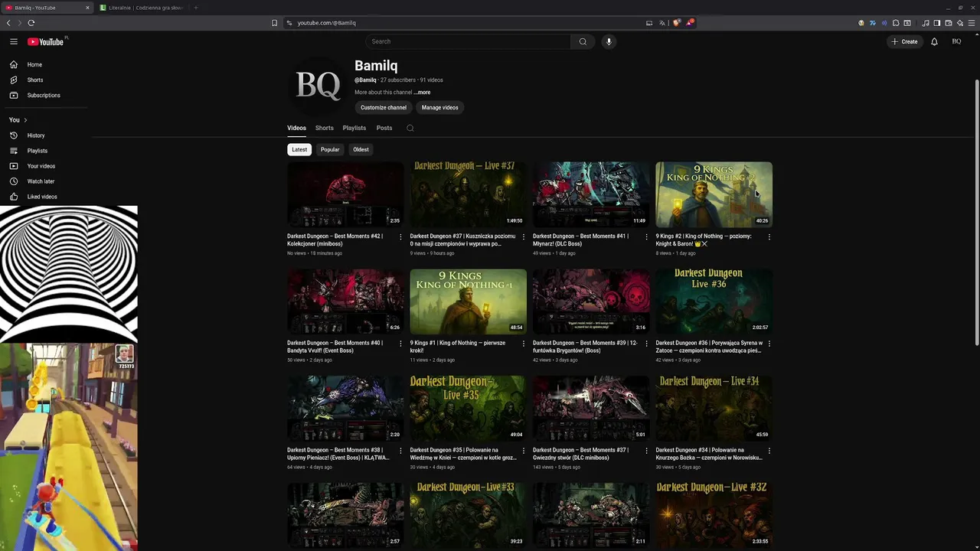Open 9 Kings King of Nothing #1 thumbnail
The image size is (980, 551).
468,301
